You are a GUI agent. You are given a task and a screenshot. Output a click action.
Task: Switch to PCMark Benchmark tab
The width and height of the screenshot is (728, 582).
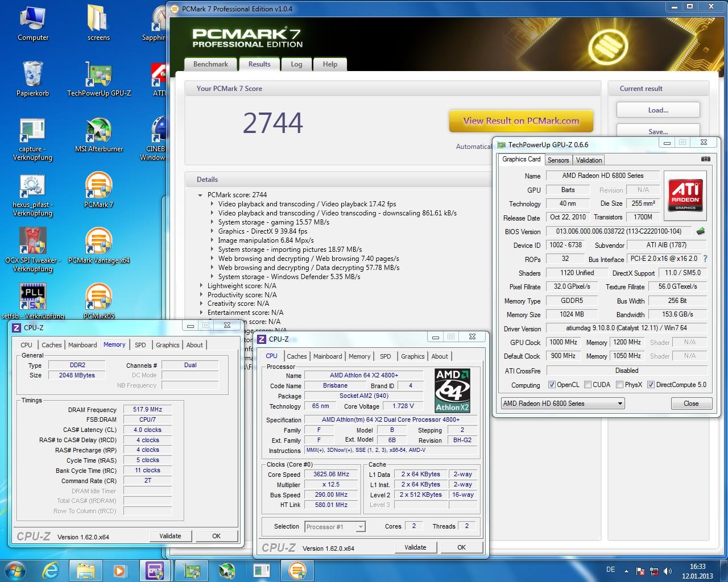[x=210, y=64]
